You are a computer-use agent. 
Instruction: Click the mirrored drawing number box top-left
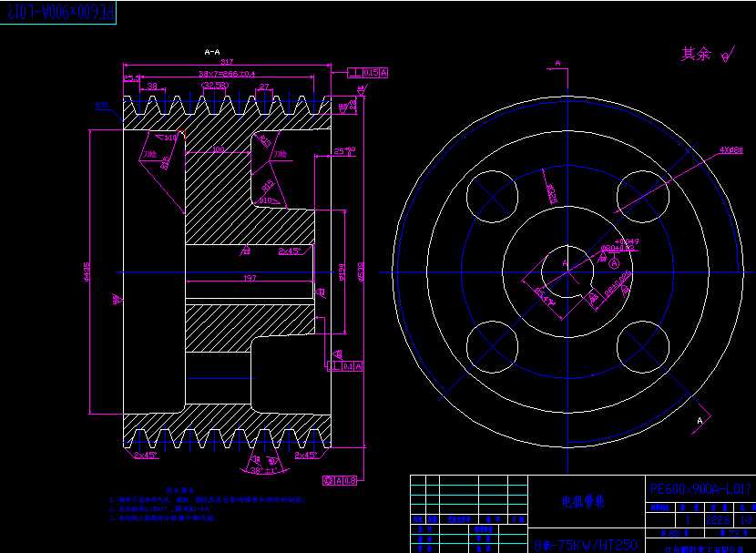click(58, 13)
